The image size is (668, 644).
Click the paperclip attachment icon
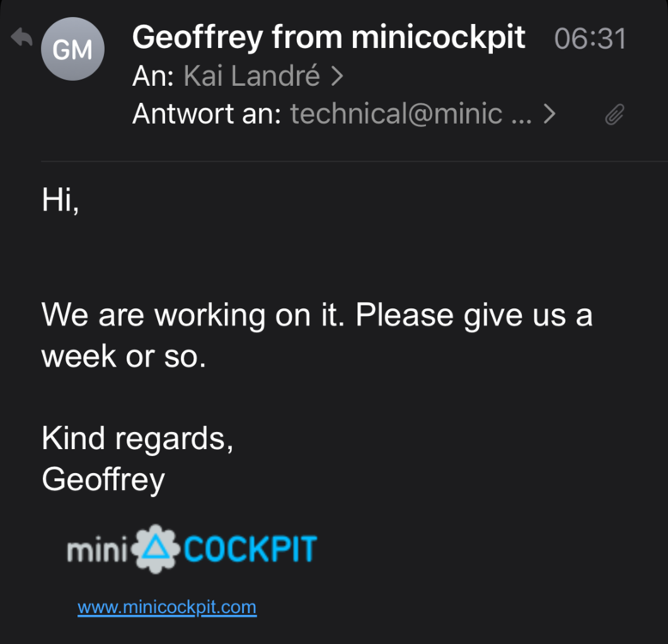click(614, 114)
